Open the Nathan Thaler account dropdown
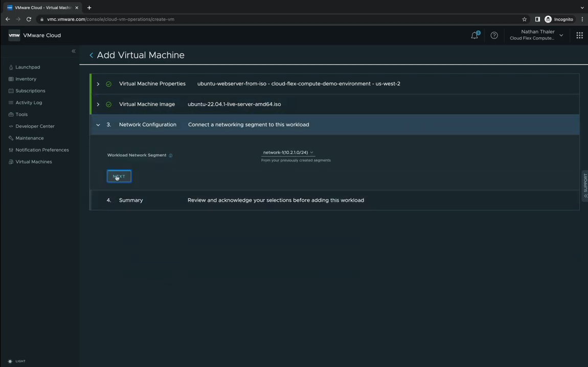The image size is (588, 367). (x=537, y=35)
